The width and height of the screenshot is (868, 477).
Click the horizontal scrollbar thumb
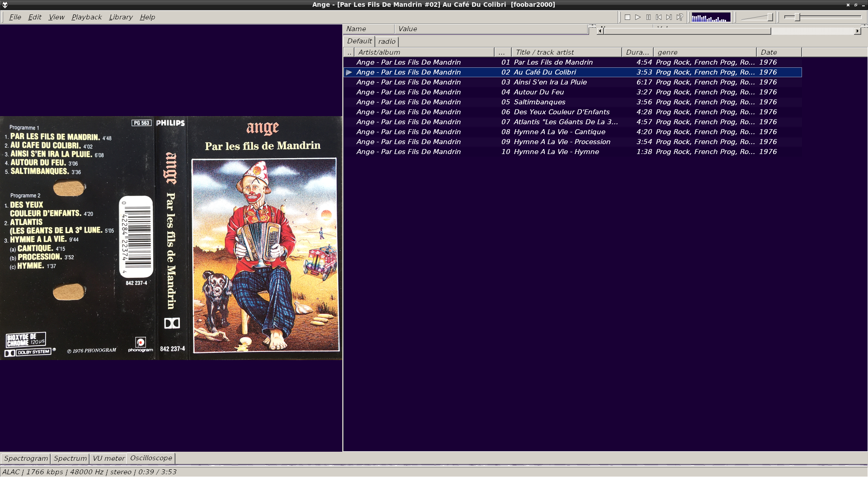pyautogui.click(x=687, y=31)
